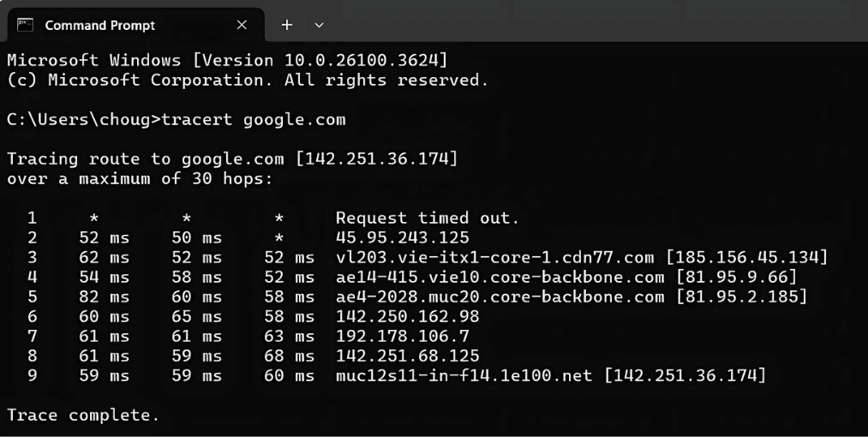Click the ae14-415.vie10.core-backbone.com hostname
The width and height of the screenshot is (868, 437).
pyautogui.click(x=500, y=277)
